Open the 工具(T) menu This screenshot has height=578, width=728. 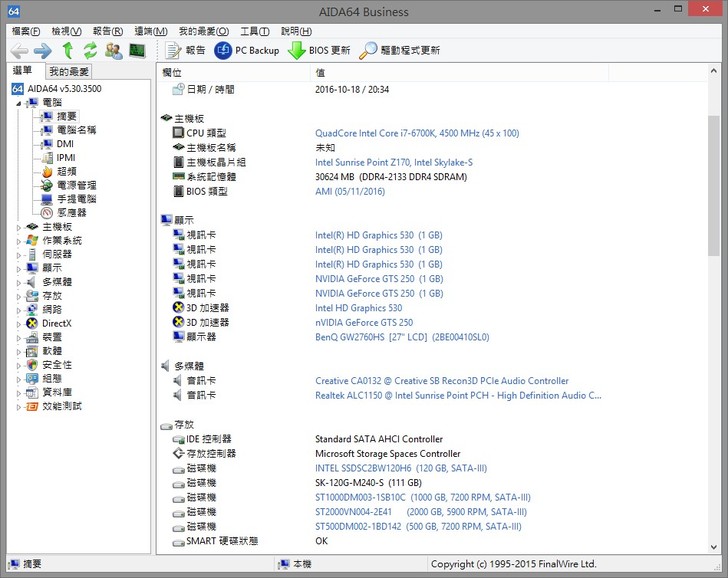coord(255,31)
